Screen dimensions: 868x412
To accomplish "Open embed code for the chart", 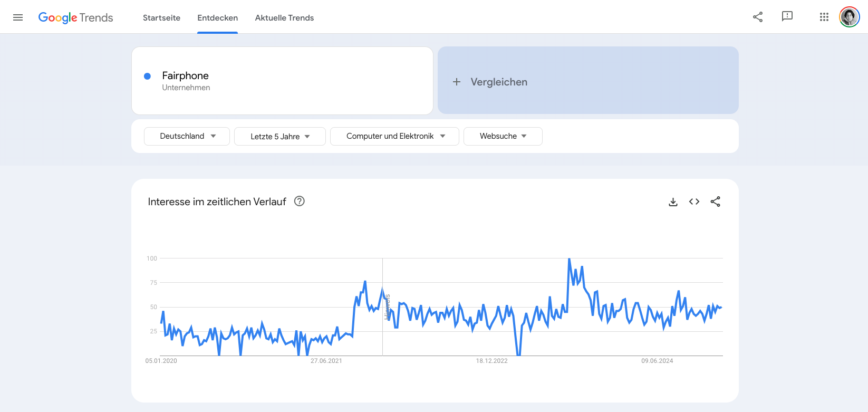I will pos(694,202).
